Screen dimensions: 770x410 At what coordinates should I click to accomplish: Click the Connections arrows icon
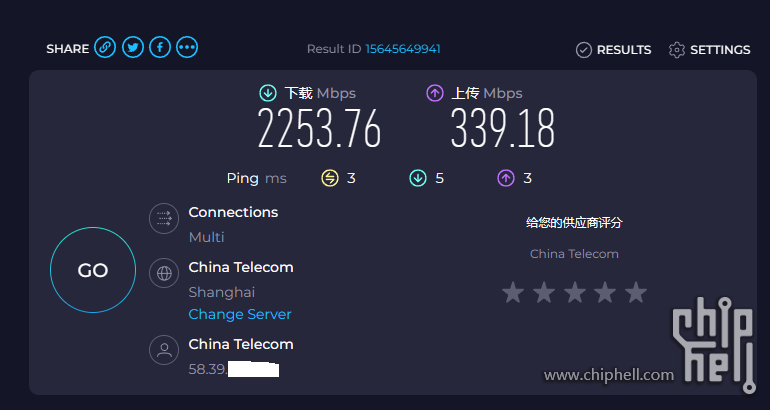164,218
